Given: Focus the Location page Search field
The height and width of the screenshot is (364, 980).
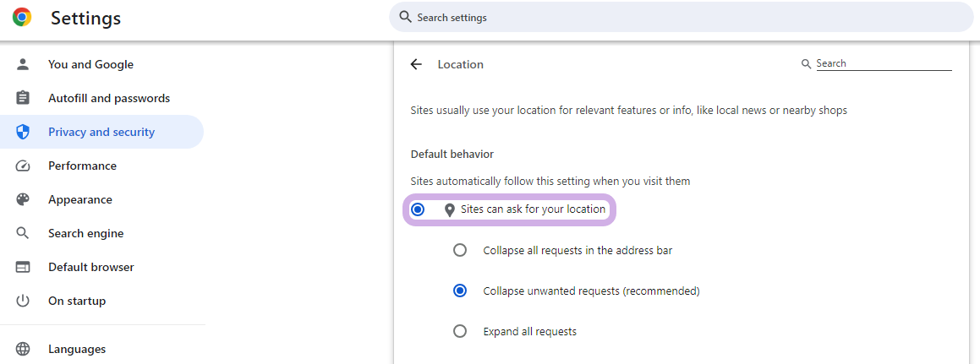Looking at the screenshot, I should [x=884, y=63].
